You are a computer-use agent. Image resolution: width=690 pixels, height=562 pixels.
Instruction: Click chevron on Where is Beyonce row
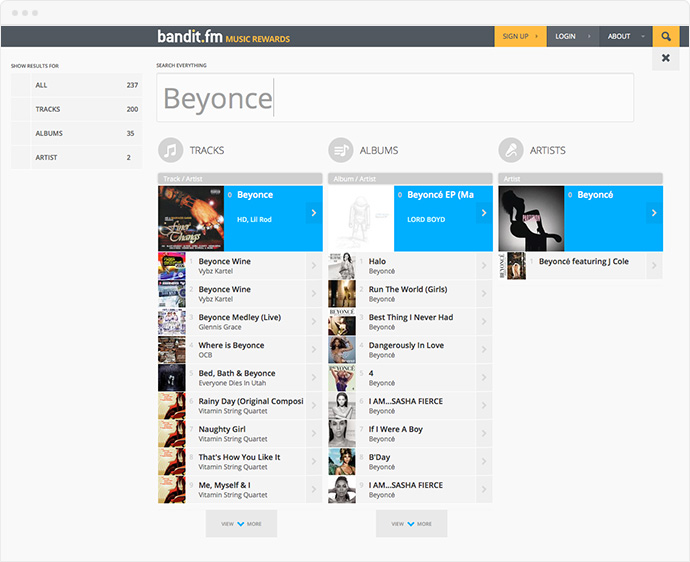tap(314, 349)
